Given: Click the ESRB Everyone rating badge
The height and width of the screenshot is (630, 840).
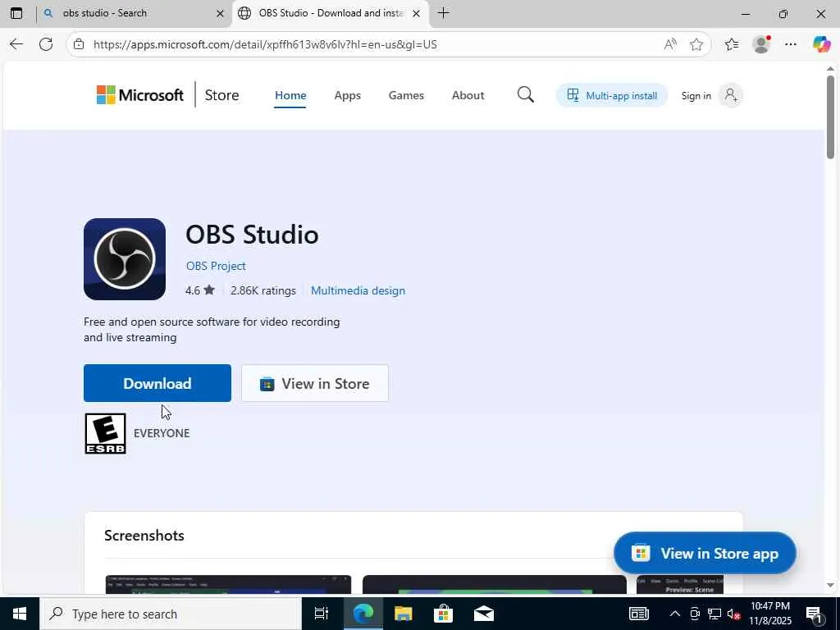Looking at the screenshot, I should point(106,433).
